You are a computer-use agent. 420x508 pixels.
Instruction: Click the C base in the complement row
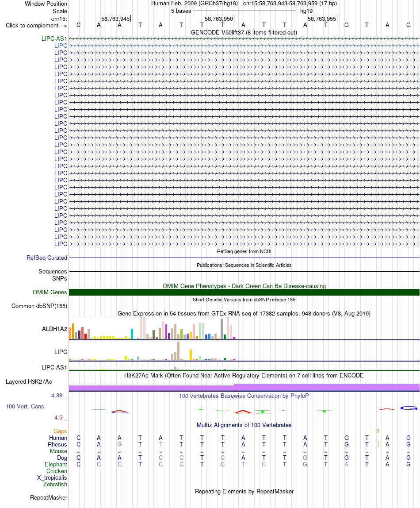(78, 25)
